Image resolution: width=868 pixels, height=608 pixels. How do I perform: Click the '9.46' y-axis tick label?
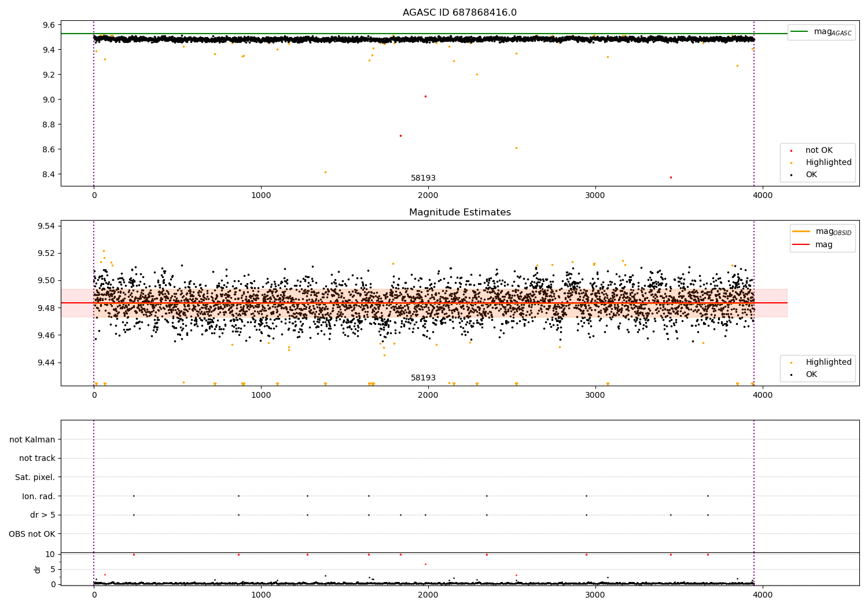click(x=46, y=335)
